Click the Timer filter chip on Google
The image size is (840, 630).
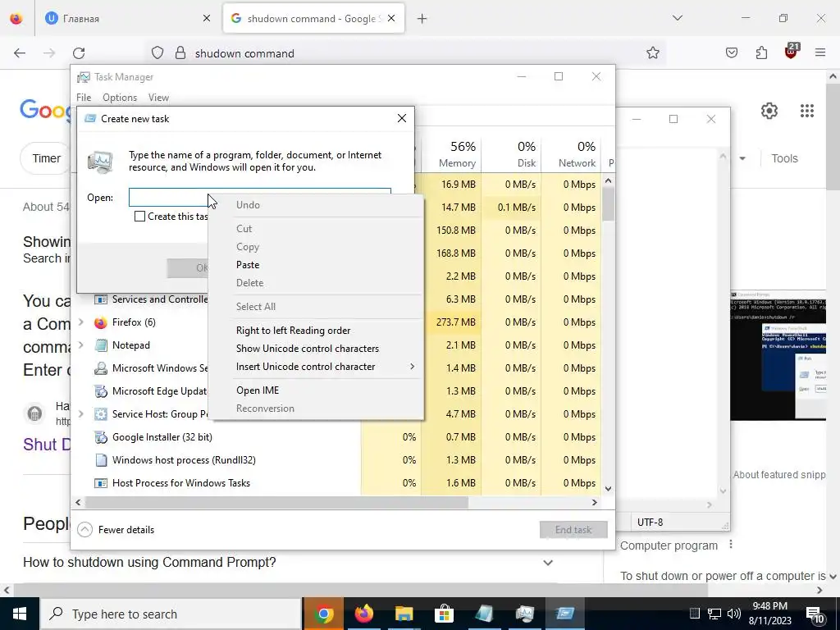pyautogui.click(x=46, y=158)
